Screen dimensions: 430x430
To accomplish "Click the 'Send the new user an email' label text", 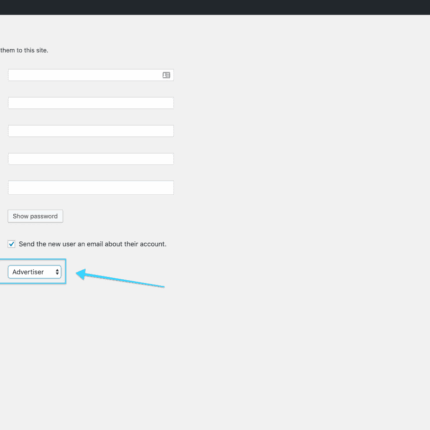I will (x=92, y=244).
